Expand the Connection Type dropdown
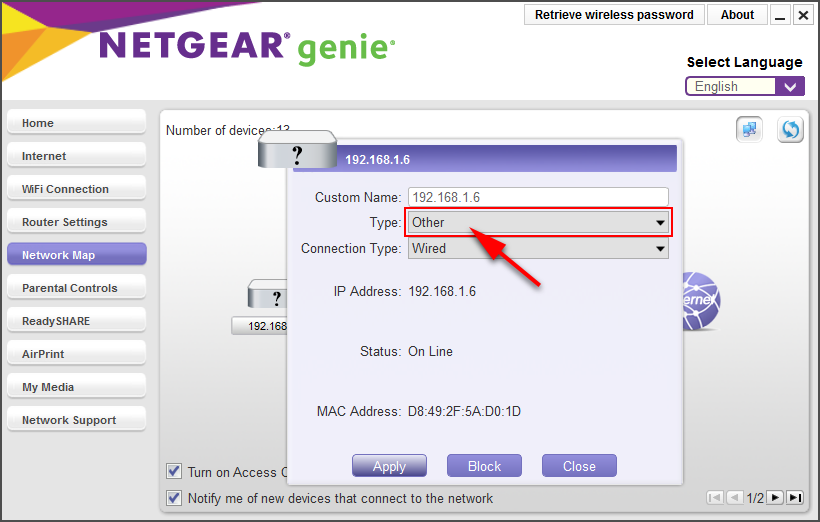 click(x=538, y=248)
